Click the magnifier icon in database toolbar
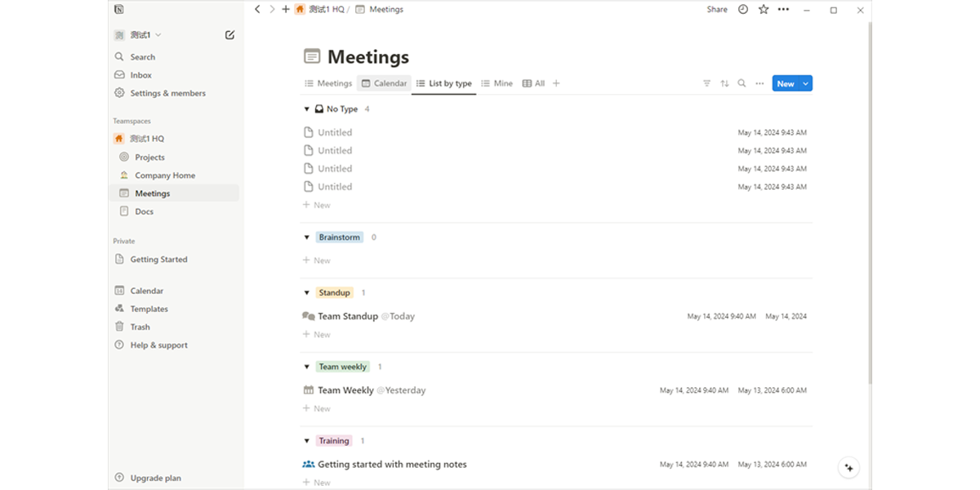Image resolution: width=980 pixels, height=490 pixels. 742,83
